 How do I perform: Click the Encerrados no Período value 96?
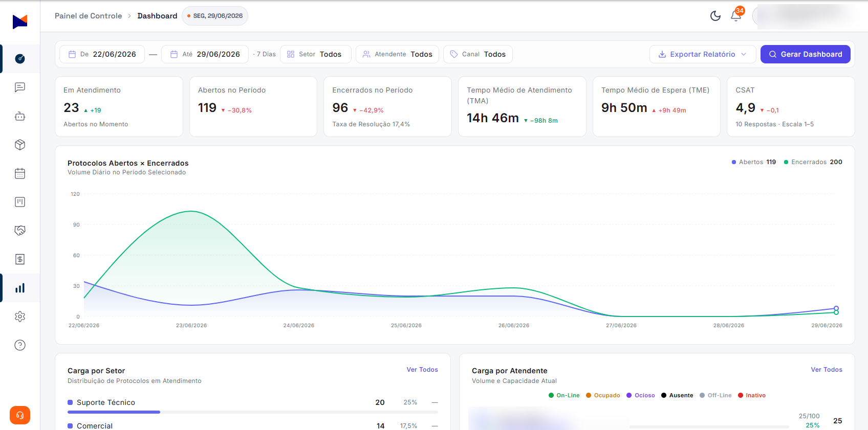coord(340,108)
